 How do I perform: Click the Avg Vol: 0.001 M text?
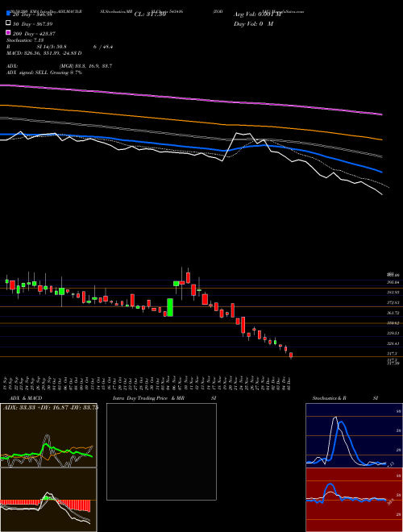click(257, 15)
